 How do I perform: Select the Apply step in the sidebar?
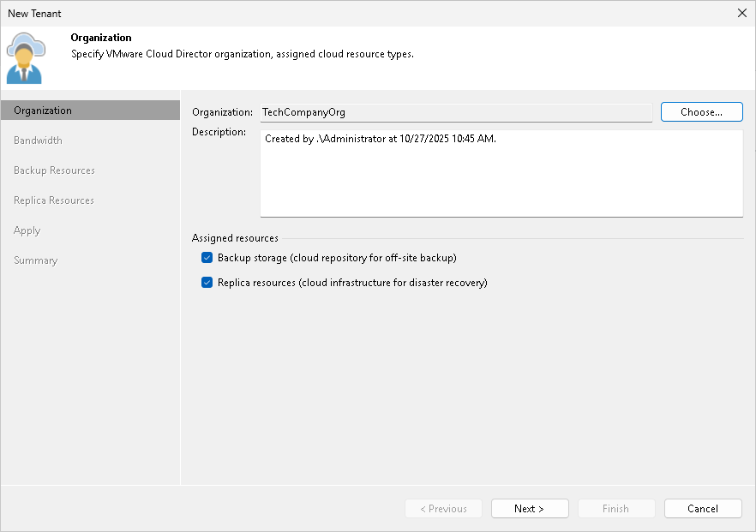pyautogui.click(x=27, y=230)
